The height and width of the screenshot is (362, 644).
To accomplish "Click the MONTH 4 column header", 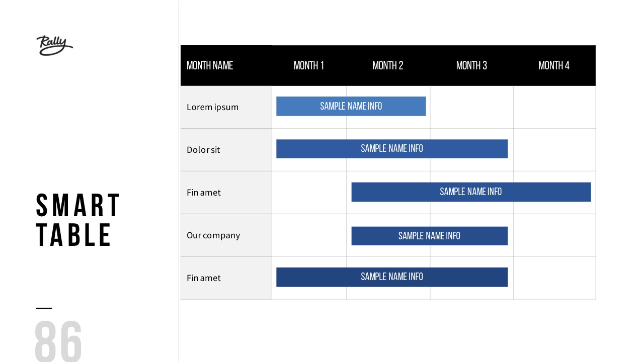I will tap(554, 65).
